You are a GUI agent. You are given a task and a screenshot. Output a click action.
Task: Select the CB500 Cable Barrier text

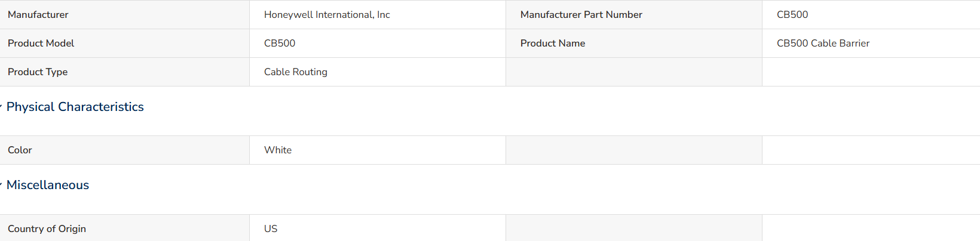point(823,43)
